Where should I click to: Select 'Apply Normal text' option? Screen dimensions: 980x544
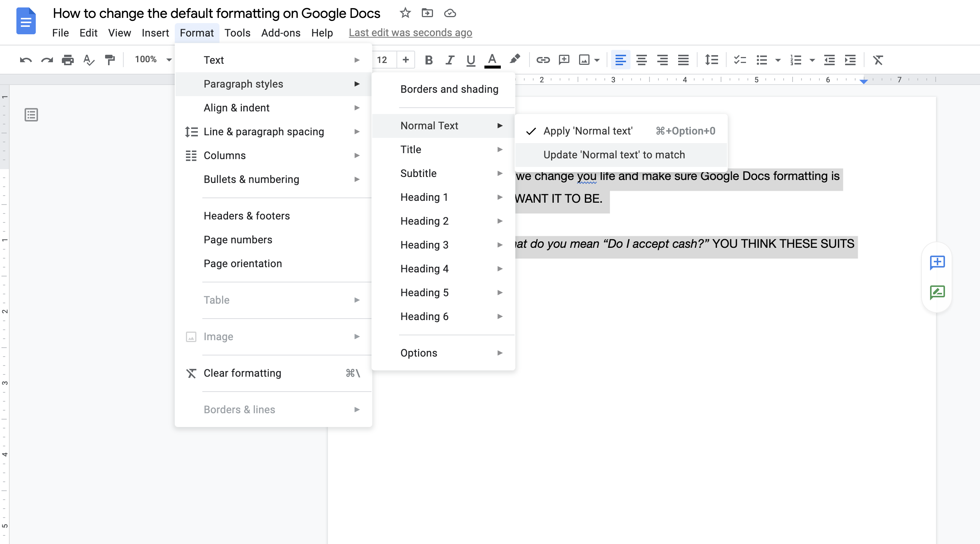coord(588,131)
